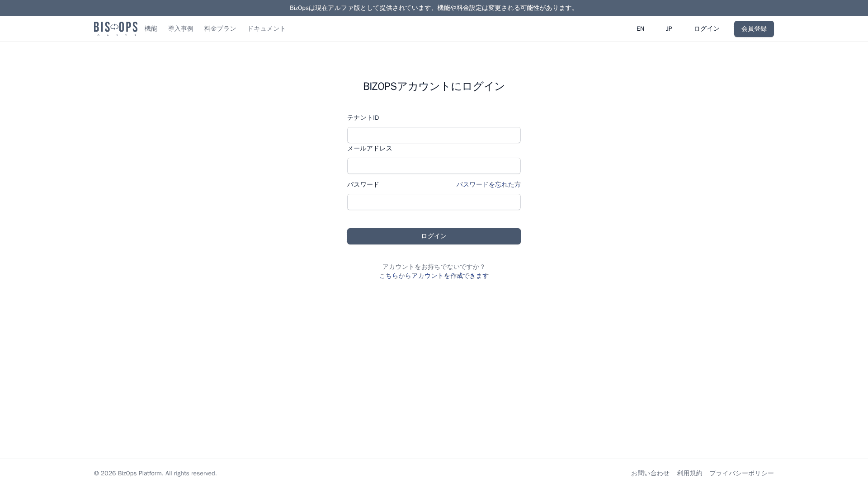
Task: Open the パスワードを忘れた方 link
Action: [x=489, y=185]
